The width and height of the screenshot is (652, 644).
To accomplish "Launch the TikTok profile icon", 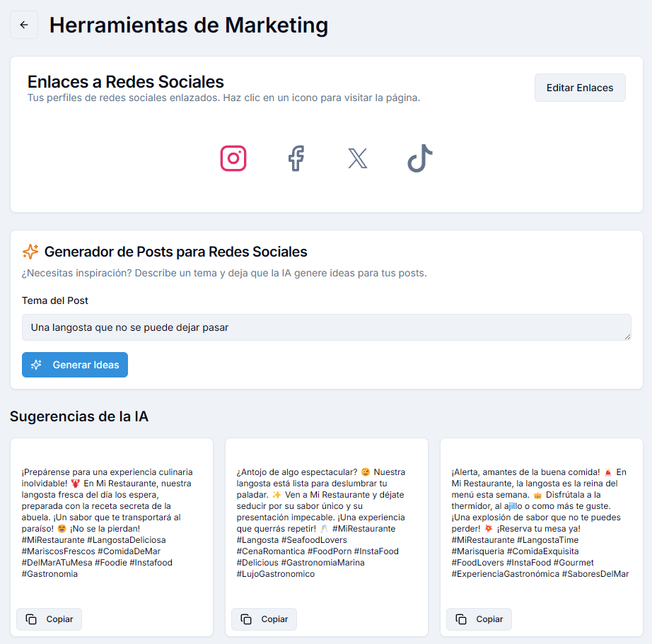I will click(419, 158).
